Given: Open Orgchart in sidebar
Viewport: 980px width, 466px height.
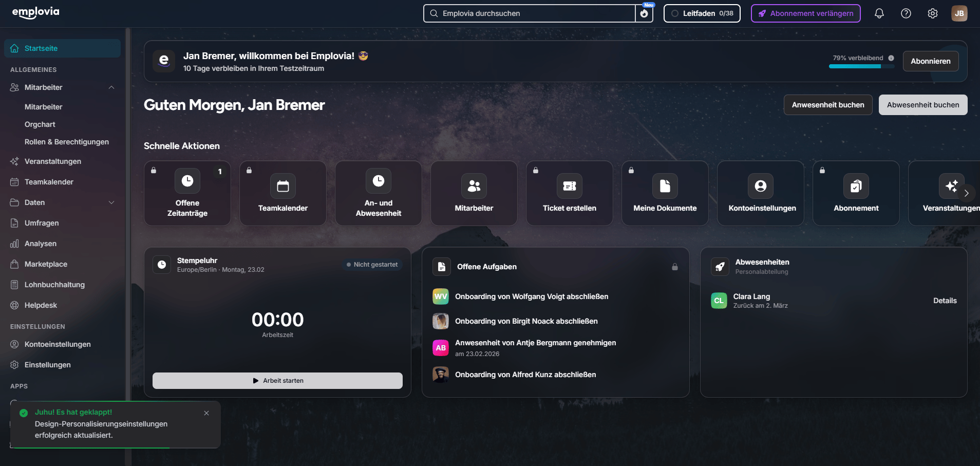Looking at the screenshot, I should tap(40, 124).
